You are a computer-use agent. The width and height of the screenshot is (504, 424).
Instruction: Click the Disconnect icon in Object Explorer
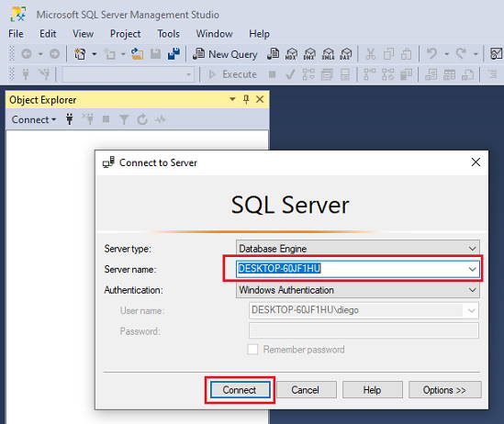click(x=88, y=119)
